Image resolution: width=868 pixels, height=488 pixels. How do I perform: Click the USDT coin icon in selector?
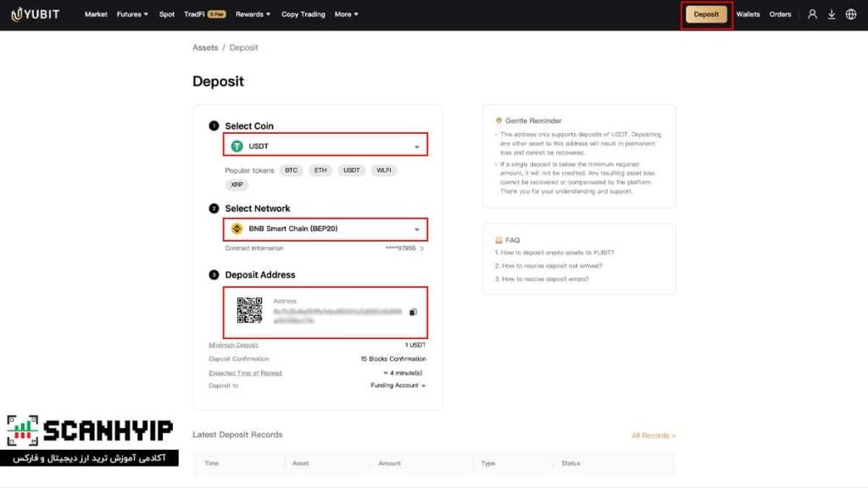(x=237, y=146)
